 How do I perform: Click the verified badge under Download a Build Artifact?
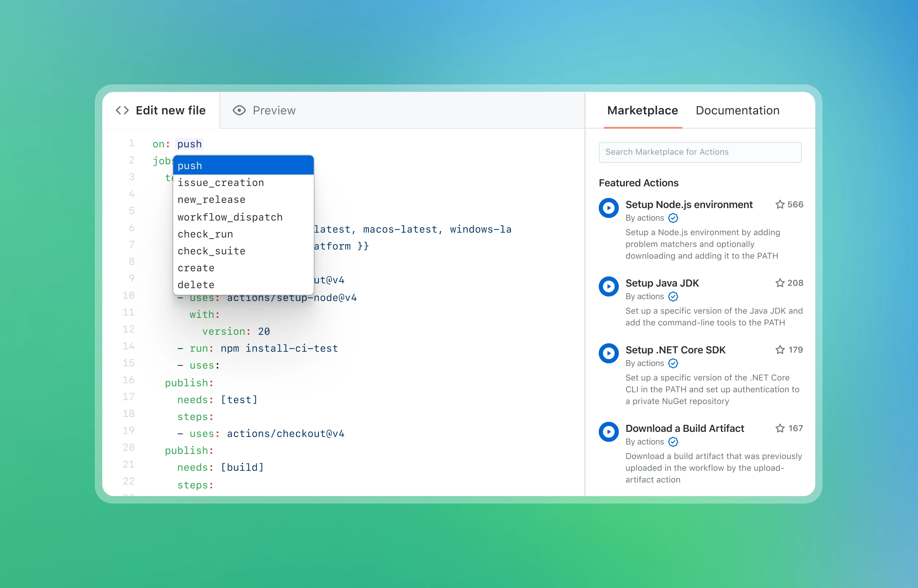pyautogui.click(x=673, y=442)
